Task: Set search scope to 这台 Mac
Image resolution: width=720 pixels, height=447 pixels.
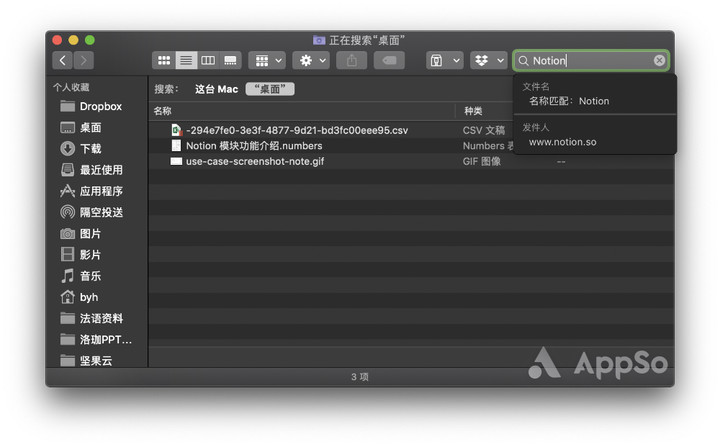Action: (216, 89)
